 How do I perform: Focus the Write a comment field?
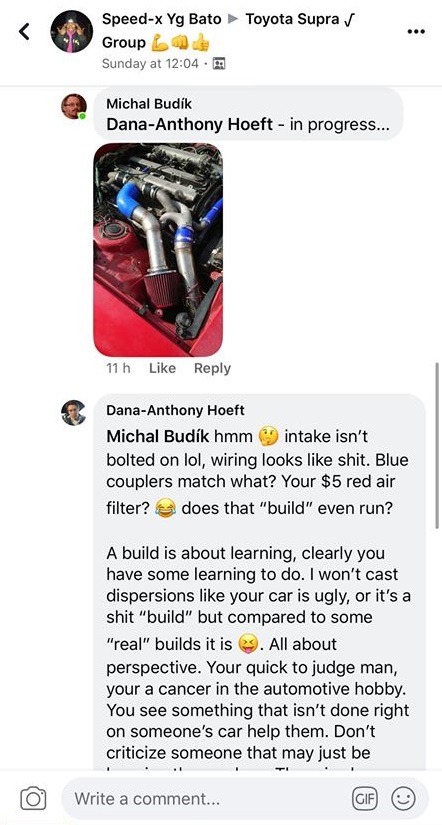(x=207, y=799)
